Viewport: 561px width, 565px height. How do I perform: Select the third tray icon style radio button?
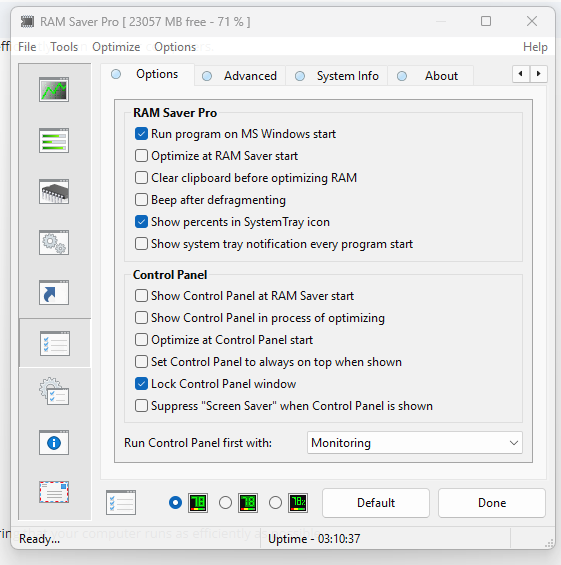pos(275,503)
